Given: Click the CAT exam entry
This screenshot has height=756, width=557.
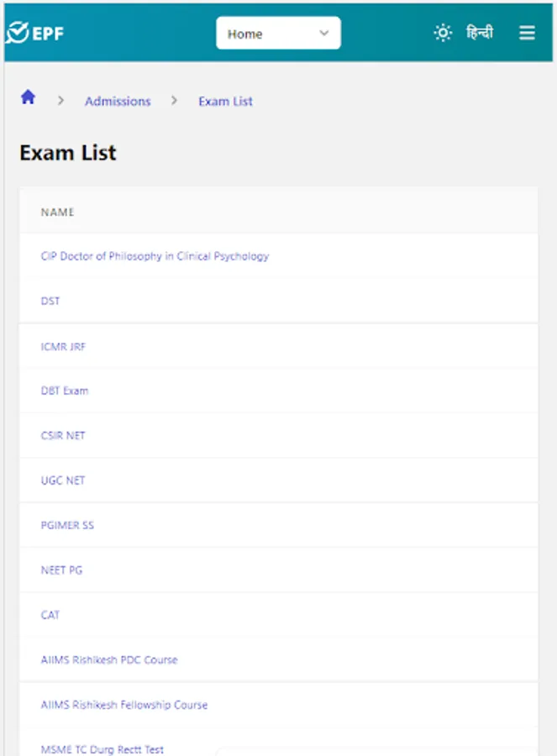Looking at the screenshot, I should point(50,615).
